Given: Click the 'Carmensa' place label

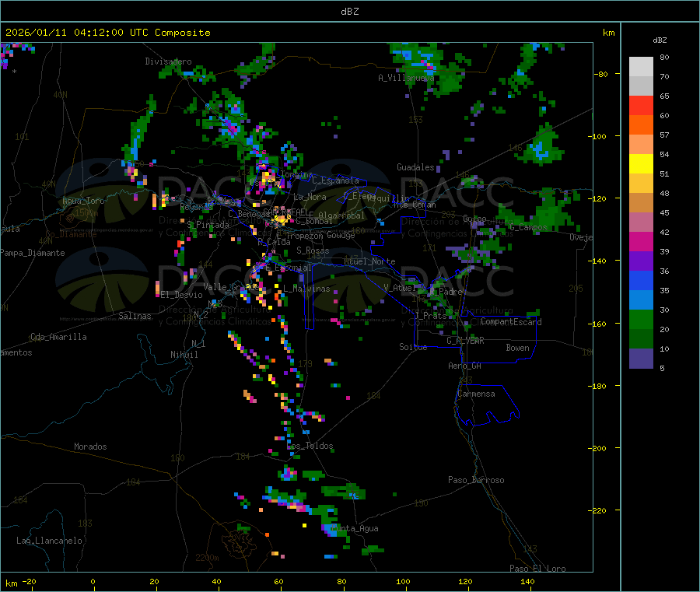Looking at the screenshot, I should point(476,394).
